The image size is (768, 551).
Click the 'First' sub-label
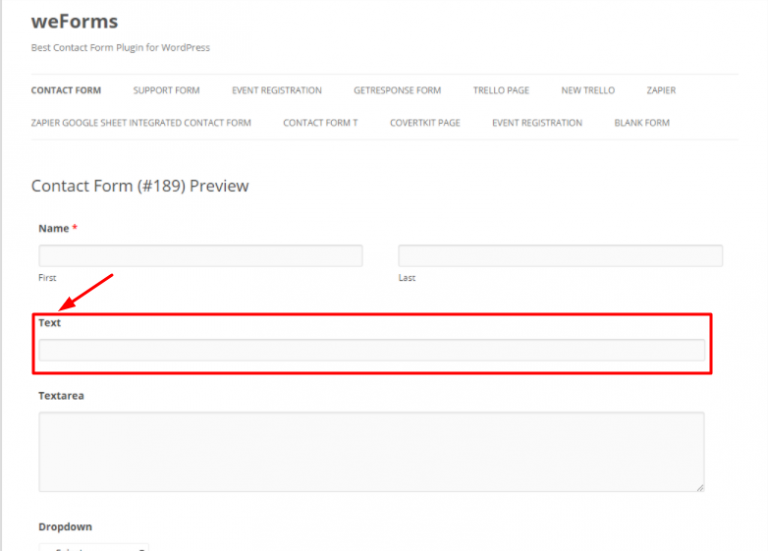click(x=48, y=278)
